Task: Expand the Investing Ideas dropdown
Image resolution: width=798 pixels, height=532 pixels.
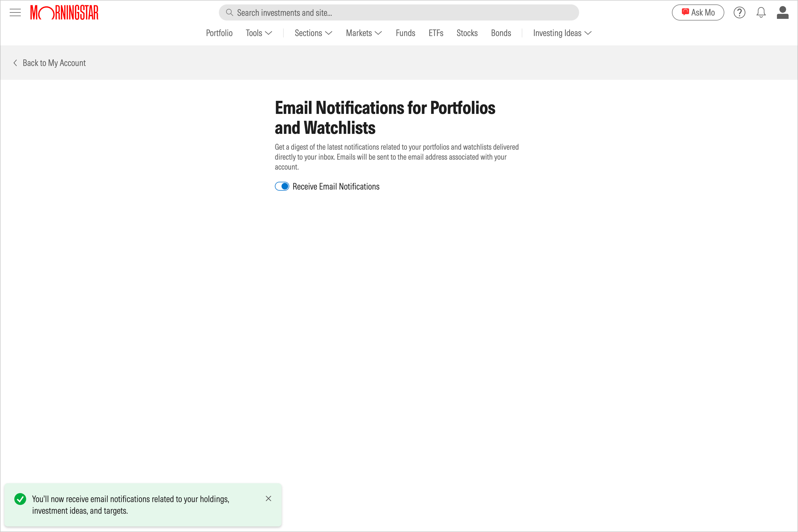Action: [562, 33]
